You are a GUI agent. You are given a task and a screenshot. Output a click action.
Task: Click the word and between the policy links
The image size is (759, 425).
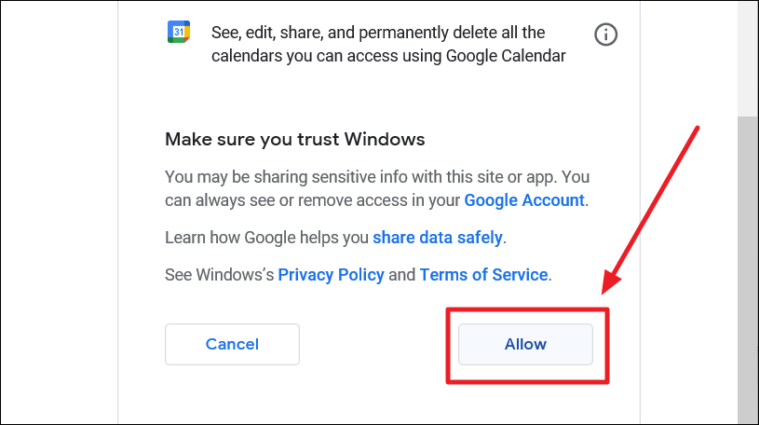coord(402,274)
